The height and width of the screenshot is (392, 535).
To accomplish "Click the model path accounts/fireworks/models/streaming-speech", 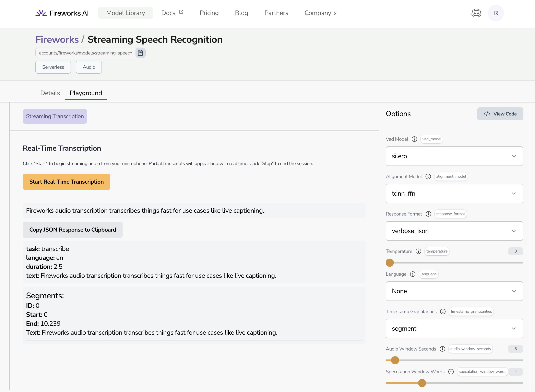I will (x=86, y=53).
